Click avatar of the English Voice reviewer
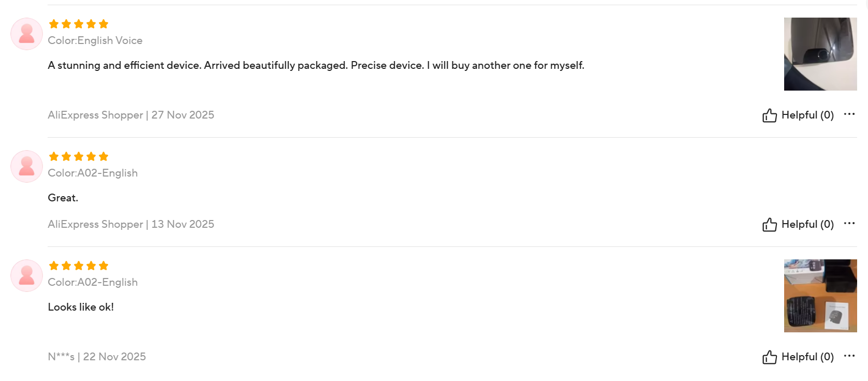The width and height of the screenshot is (868, 381). (26, 34)
